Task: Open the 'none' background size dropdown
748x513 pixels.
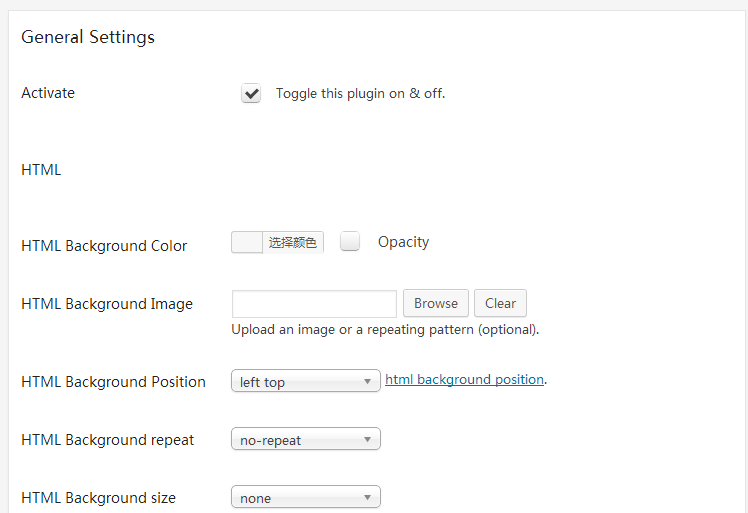Action: pyautogui.click(x=305, y=498)
